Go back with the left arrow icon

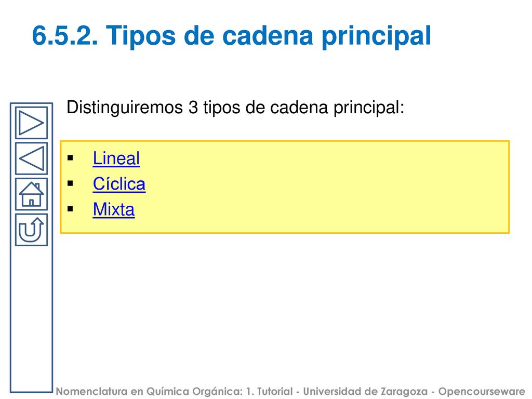31,158
